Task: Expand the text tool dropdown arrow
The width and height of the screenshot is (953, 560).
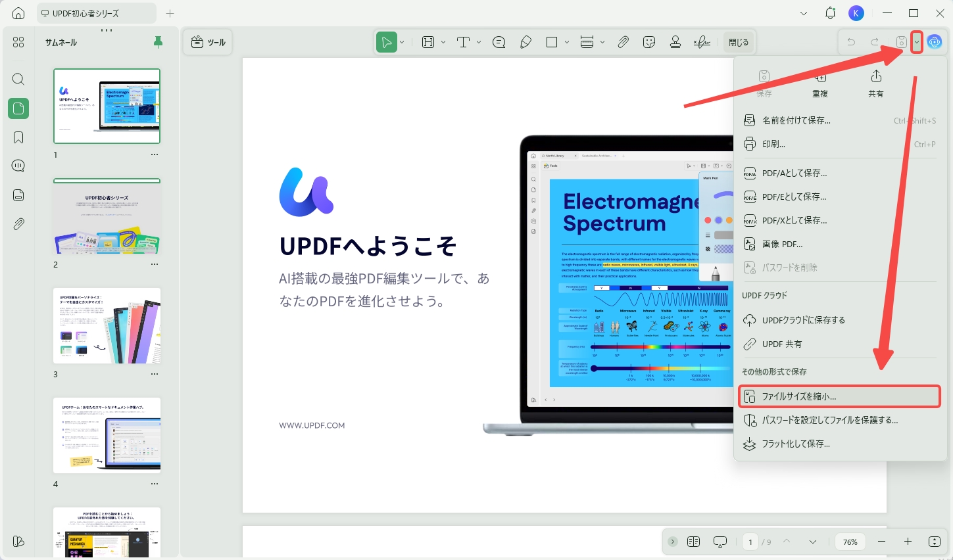Action: coord(479,42)
